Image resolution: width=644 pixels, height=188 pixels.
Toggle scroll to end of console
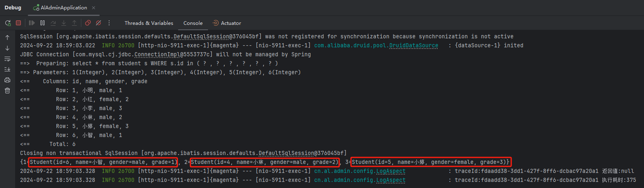[x=7, y=69]
